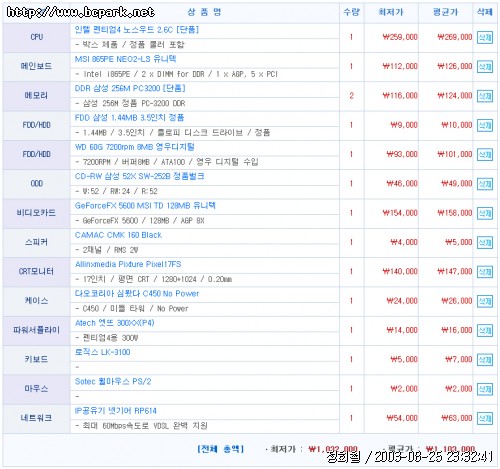This screenshot has width=500, height=469.
Task: Delete the FDD 삼성 1.44MB row
Action: click(485, 125)
